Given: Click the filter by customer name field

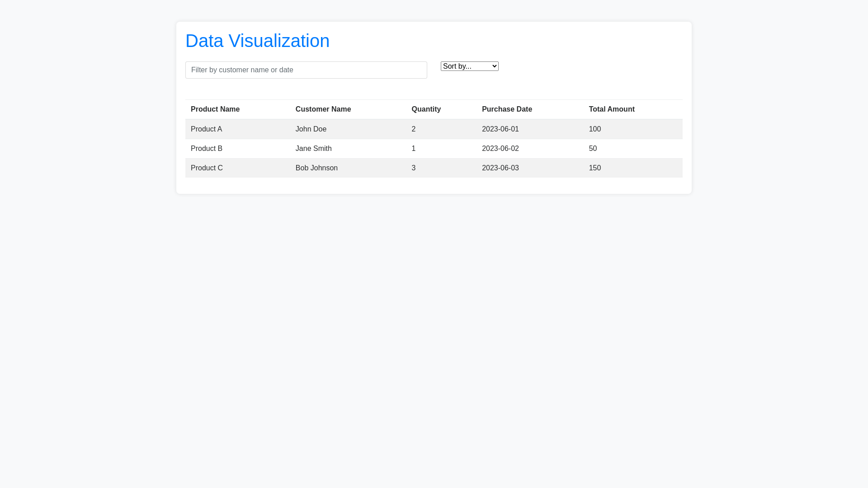Looking at the screenshot, I should (306, 70).
